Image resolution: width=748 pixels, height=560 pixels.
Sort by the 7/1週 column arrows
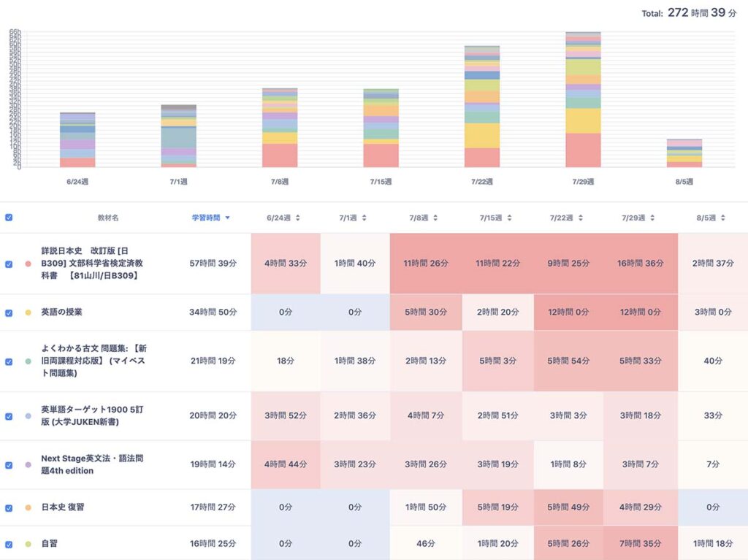(x=365, y=218)
